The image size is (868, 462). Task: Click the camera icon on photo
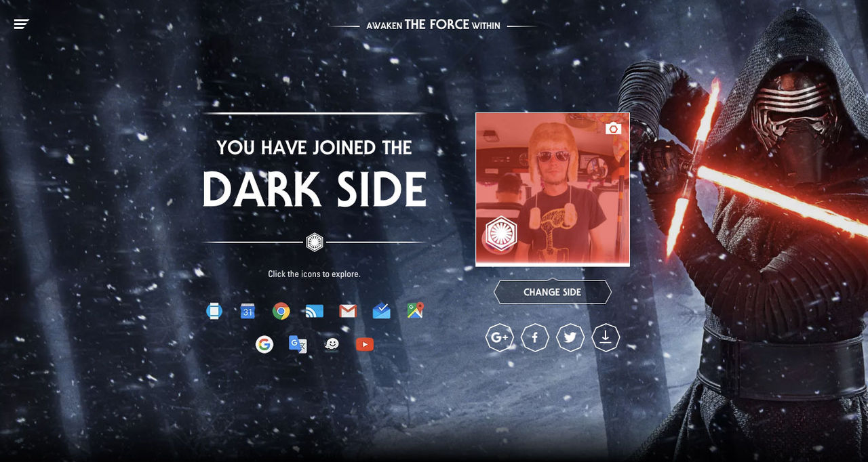pyautogui.click(x=613, y=128)
